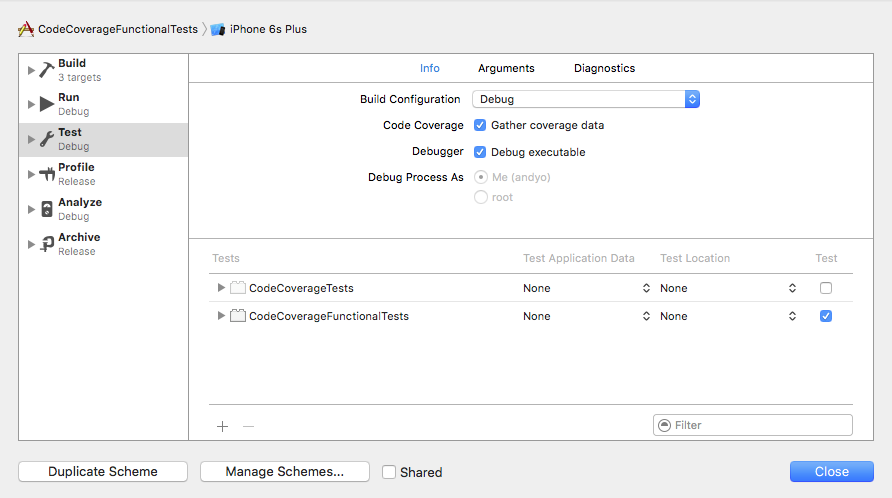The height and width of the screenshot is (498, 892).
Task: Enable Gather coverage data checkbox
Action: (x=480, y=125)
